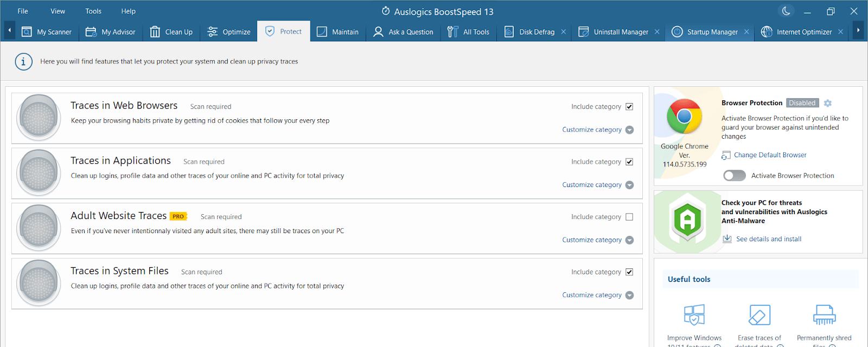This screenshot has height=347, width=868.
Task: Click the Traces in Web Browsers heading
Action: (124, 106)
